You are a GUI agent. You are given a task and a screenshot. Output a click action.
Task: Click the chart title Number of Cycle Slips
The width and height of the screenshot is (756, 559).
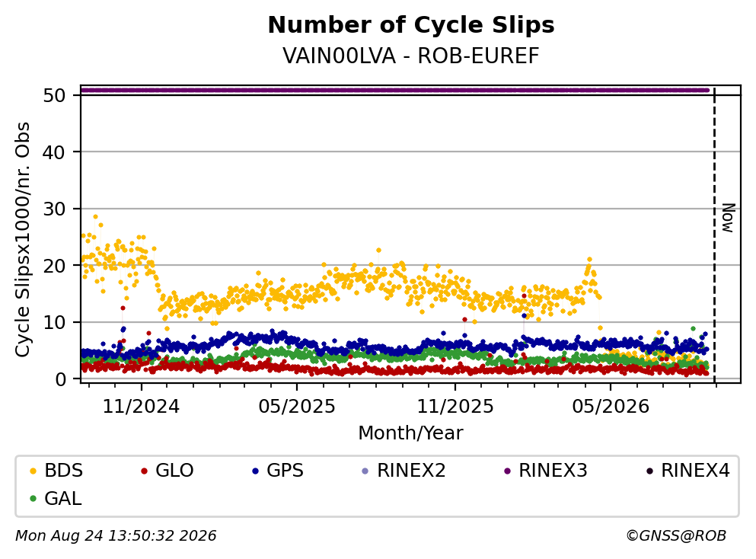tap(411, 25)
